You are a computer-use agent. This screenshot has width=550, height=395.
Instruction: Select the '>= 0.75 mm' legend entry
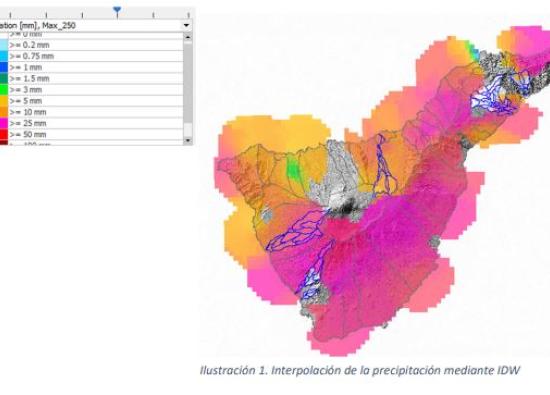(x=91, y=56)
